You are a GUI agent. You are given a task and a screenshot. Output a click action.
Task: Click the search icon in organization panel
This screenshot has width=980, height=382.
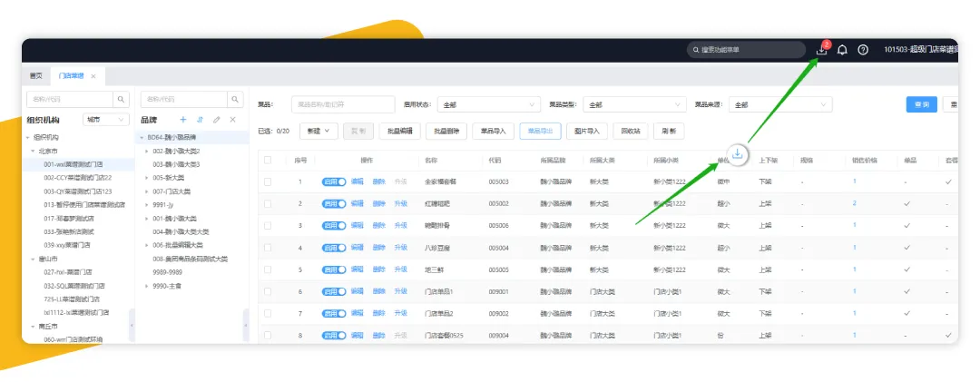tap(122, 99)
